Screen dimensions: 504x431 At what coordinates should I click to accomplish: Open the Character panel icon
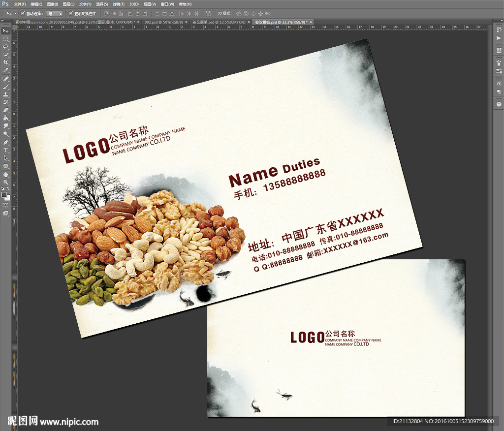[499, 83]
